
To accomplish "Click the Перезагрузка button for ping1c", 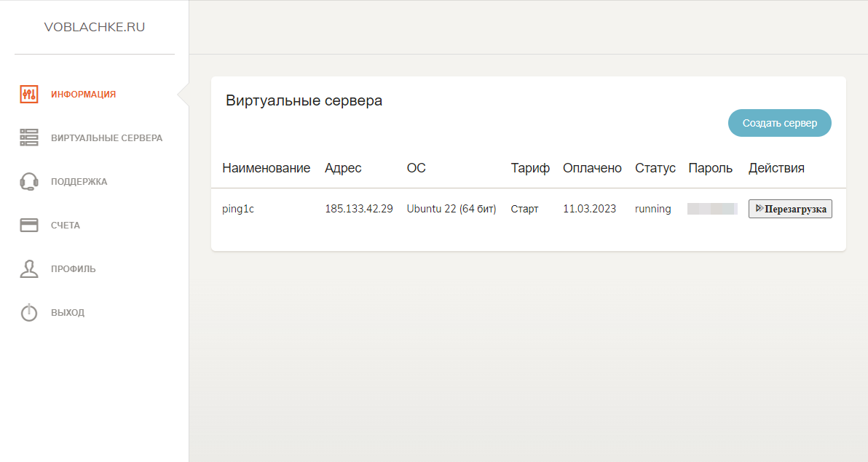I will coord(790,208).
